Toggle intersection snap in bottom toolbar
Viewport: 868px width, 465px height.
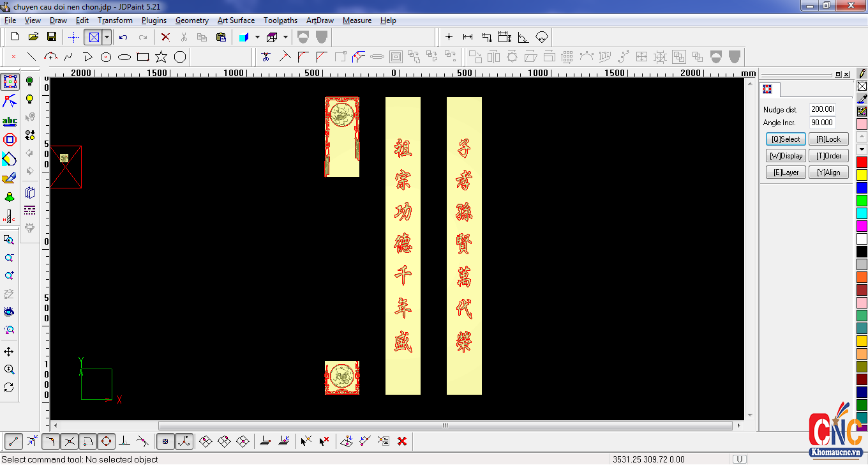tap(70, 441)
